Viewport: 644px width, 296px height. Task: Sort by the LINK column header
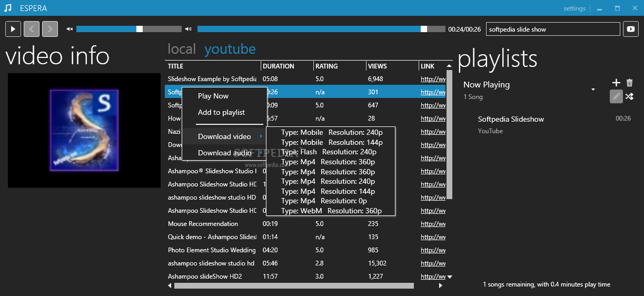[432, 66]
